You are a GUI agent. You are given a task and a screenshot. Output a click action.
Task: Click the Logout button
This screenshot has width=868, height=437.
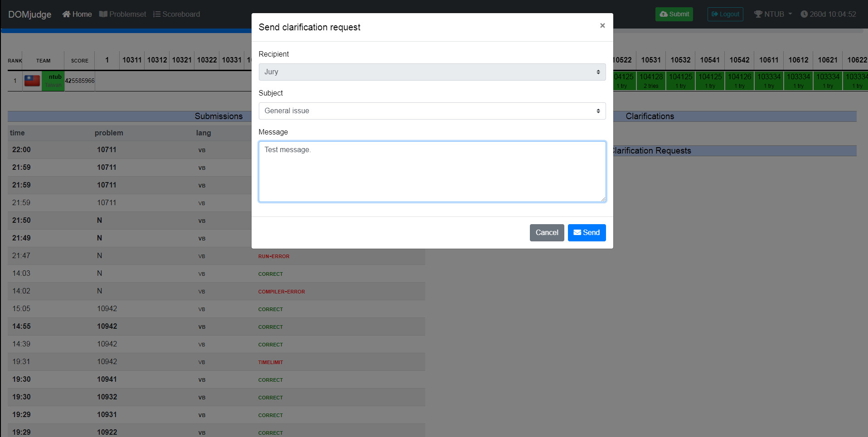click(725, 14)
